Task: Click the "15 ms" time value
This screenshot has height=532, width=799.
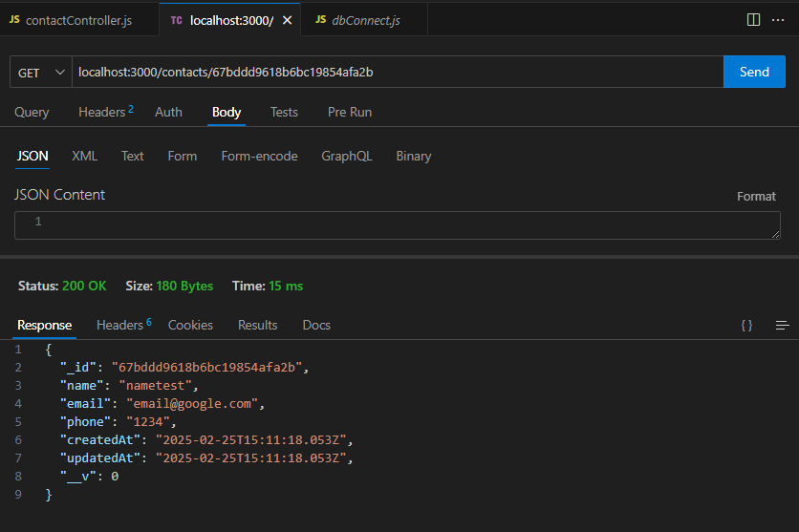Action: [x=286, y=287]
